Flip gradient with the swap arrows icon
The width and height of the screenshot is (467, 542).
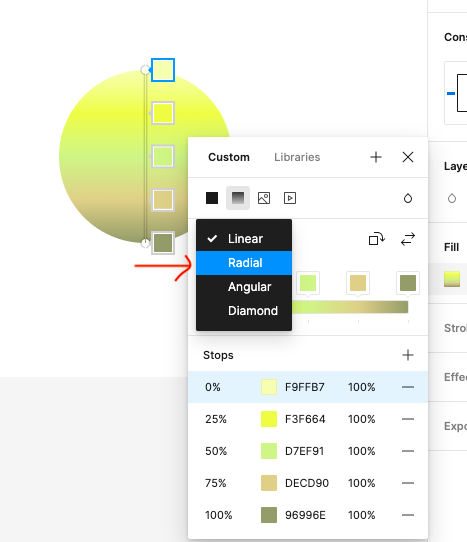408,239
